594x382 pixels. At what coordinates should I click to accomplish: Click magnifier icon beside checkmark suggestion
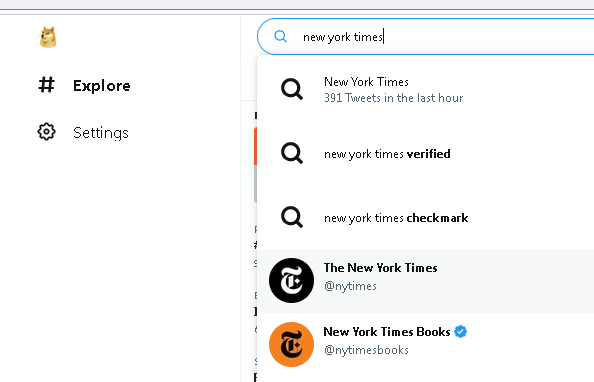point(292,217)
